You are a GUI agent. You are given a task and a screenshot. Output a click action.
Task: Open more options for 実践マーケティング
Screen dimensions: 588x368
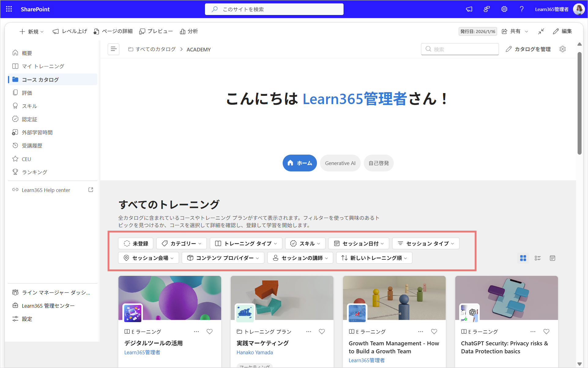(309, 332)
